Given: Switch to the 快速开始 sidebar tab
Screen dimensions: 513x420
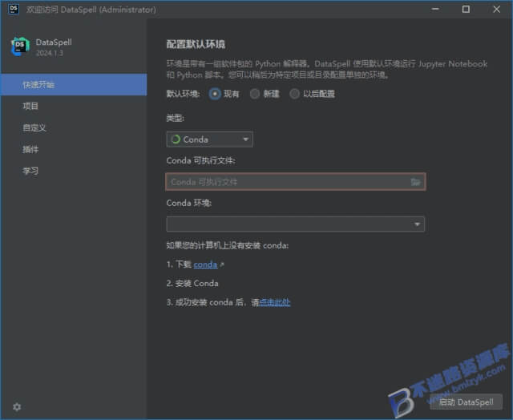Looking at the screenshot, I should 74,85.
